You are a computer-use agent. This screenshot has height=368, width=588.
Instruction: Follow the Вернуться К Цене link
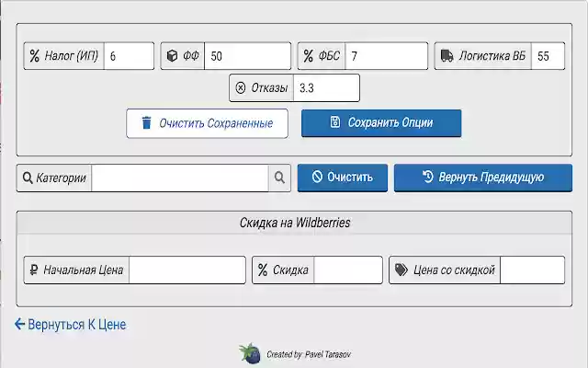point(70,325)
